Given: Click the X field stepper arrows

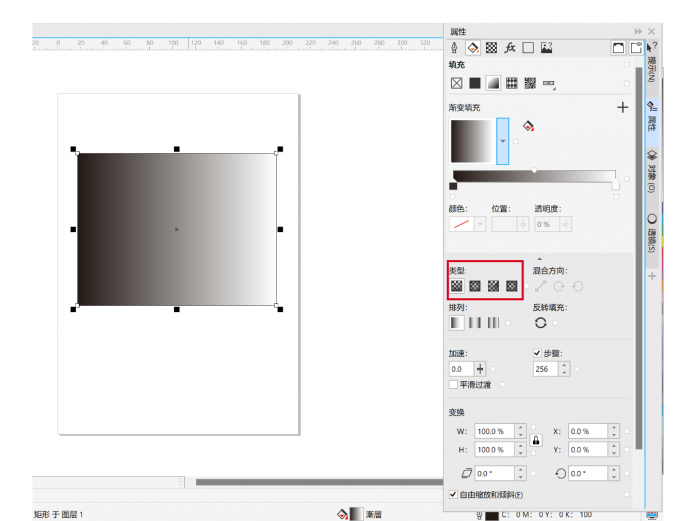Looking at the screenshot, I should [614, 431].
